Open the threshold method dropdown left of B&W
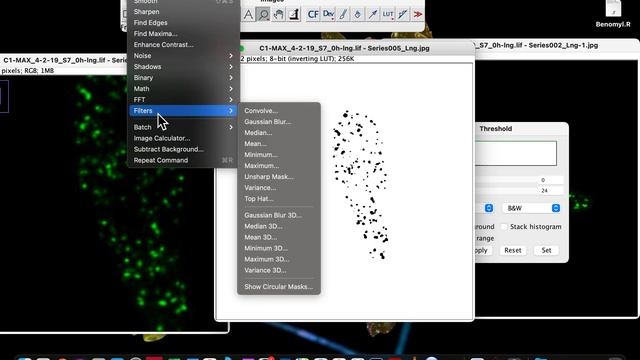 (x=484, y=208)
